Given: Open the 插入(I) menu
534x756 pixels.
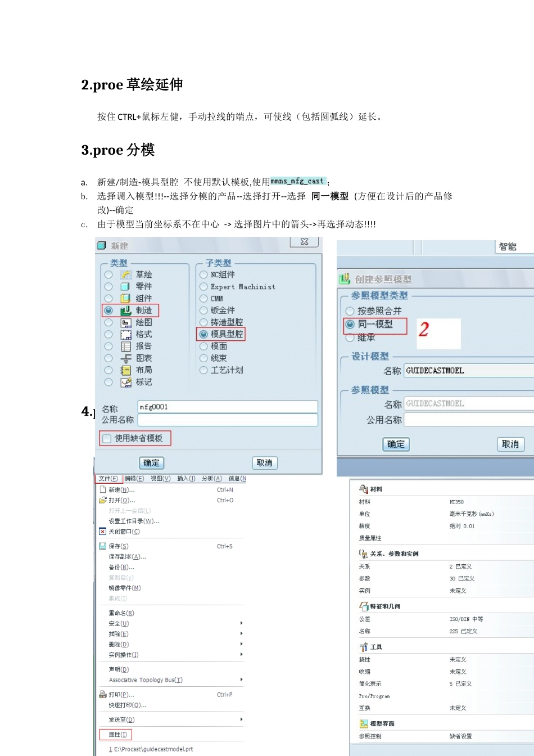Looking at the screenshot, I should [x=186, y=479].
